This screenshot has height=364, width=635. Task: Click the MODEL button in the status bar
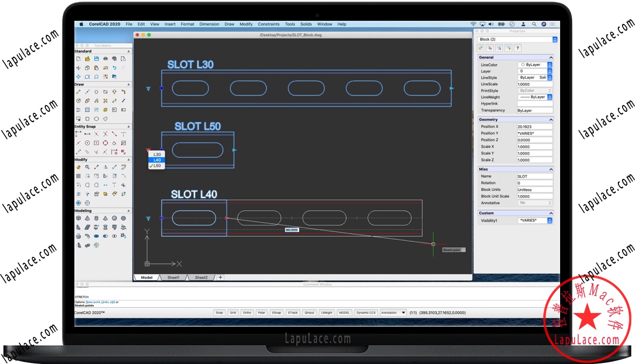click(344, 313)
